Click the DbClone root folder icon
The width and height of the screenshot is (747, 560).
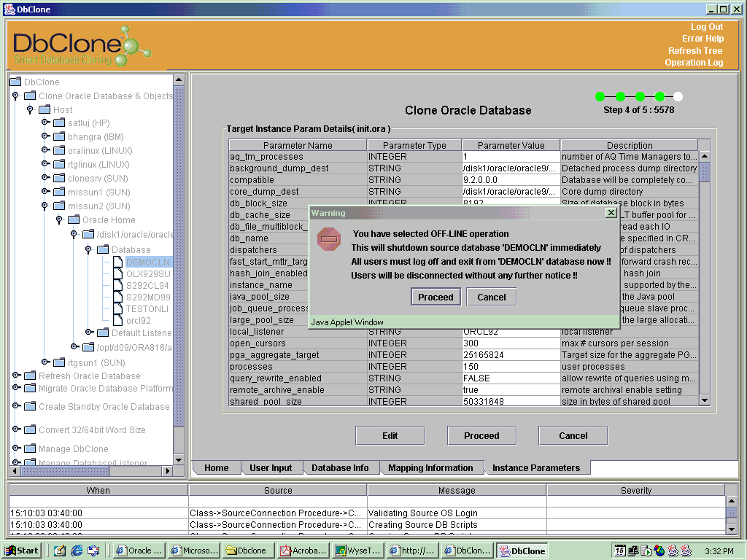16,82
